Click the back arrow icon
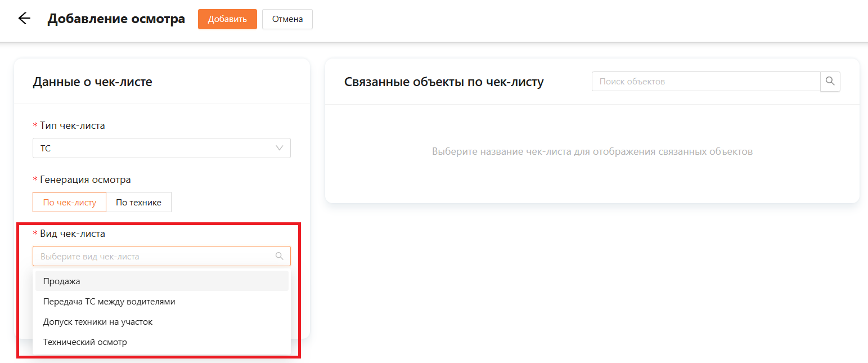The height and width of the screenshot is (363, 868). [24, 19]
